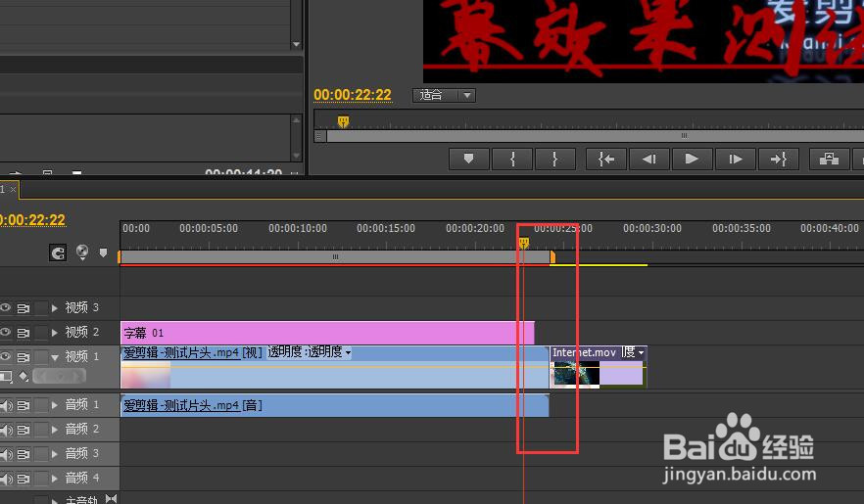Close the sequence tab
This screenshot has width=864, height=504.
[13, 189]
